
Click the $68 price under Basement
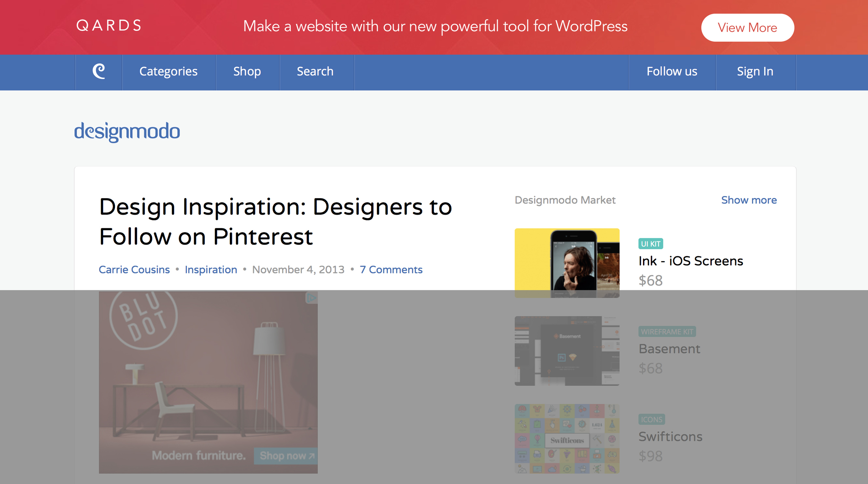coord(651,368)
